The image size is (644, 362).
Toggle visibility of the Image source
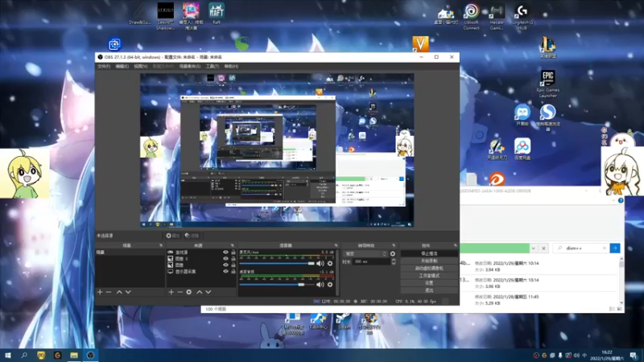pyautogui.click(x=225, y=265)
